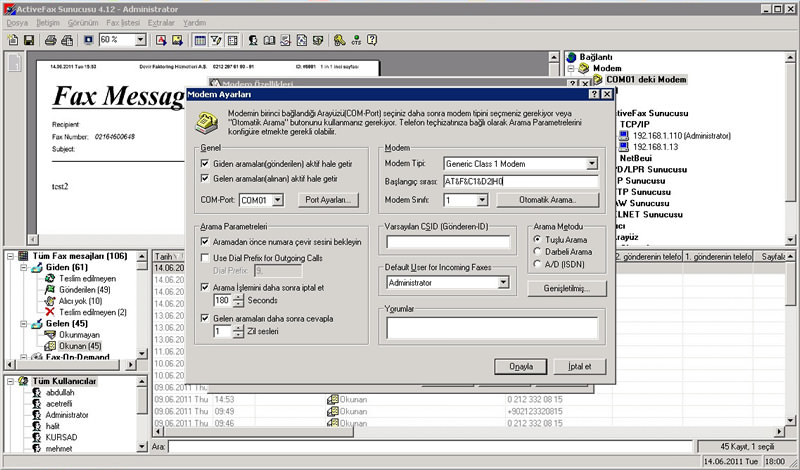This screenshot has width=800, height=470.
Task: Click the Modem Ayarları dialog help button
Action: [594, 94]
